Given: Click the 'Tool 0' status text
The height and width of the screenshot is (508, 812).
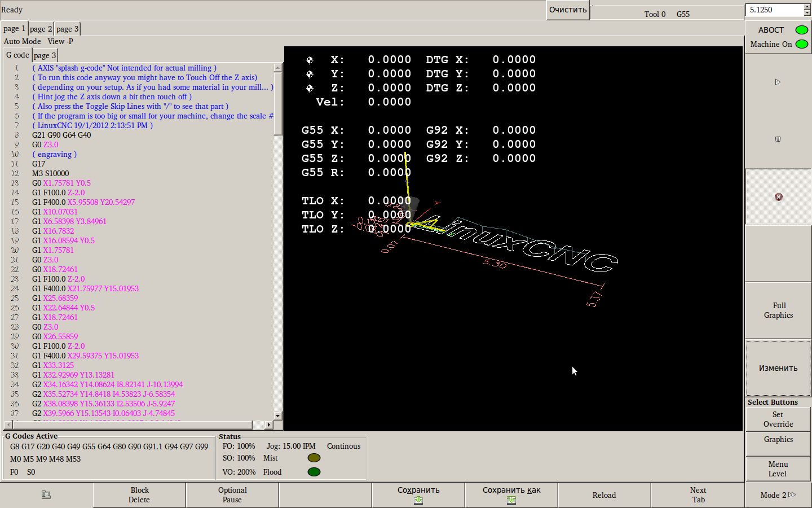Looking at the screenshot, I should pos(655,14).
